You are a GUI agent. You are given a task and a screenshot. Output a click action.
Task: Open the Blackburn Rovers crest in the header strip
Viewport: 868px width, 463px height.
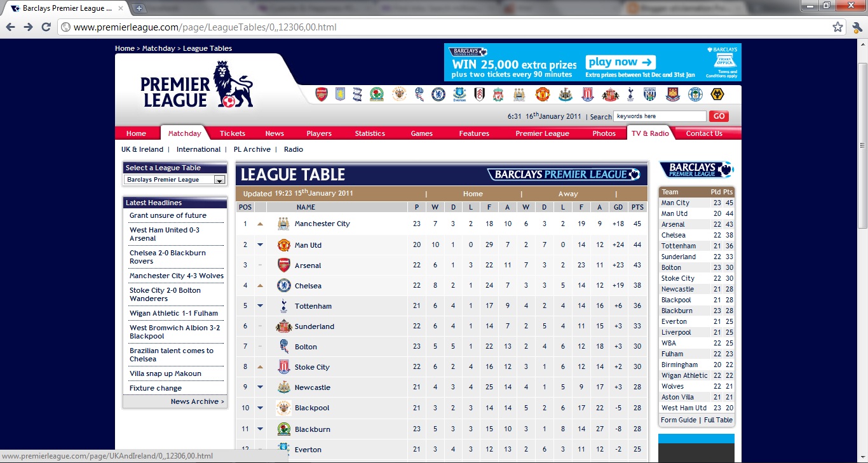click(378, 95)
